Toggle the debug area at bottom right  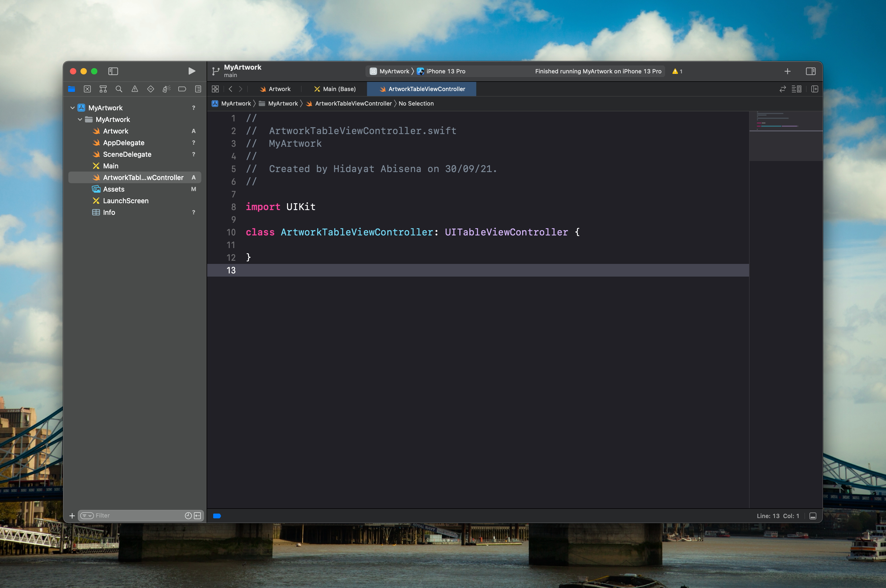[x=813, y=516]
